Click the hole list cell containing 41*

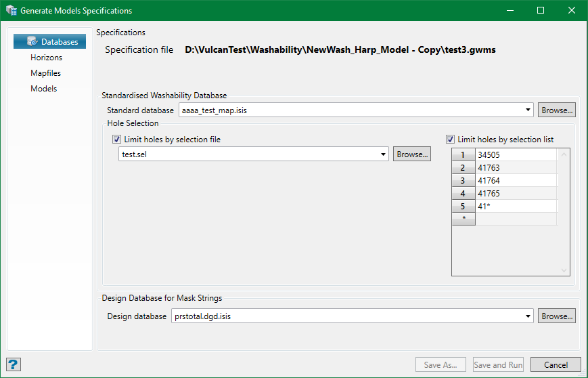[516, 206]
